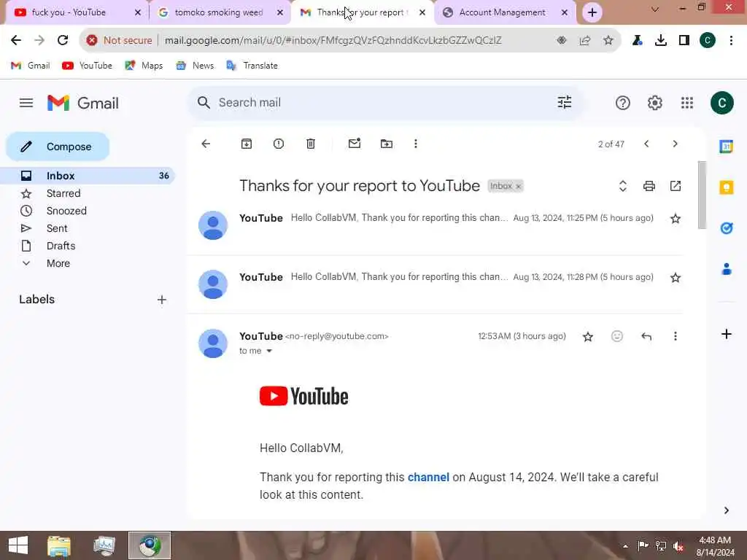The height and width of the screenshot is (560, 747).
Task: Star the 11:28 PM YouTube message
Action: pyautogui.click(x=675, y=278)
